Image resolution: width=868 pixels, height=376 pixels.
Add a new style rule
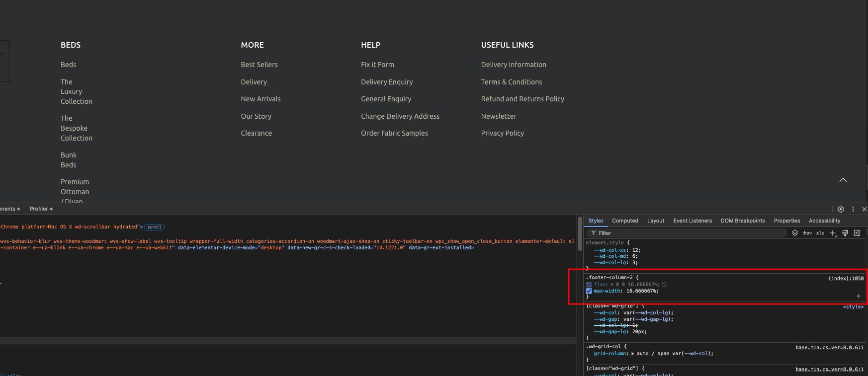[x=833, y=233]
